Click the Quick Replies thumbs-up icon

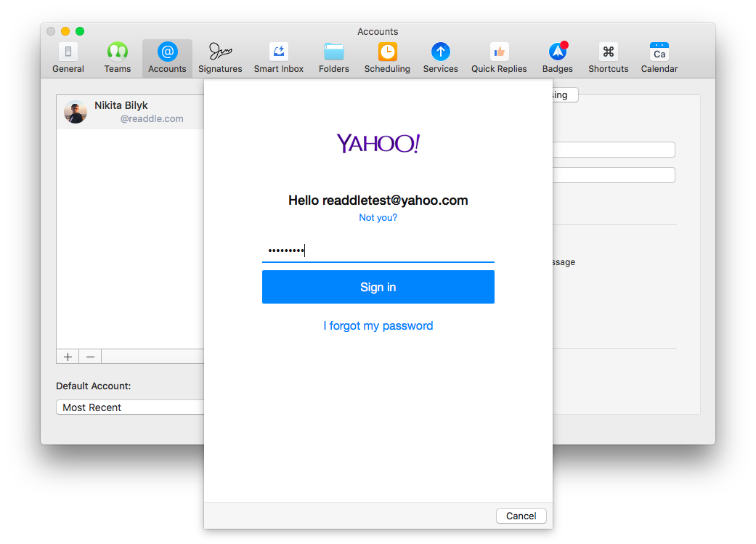point(499,57)
